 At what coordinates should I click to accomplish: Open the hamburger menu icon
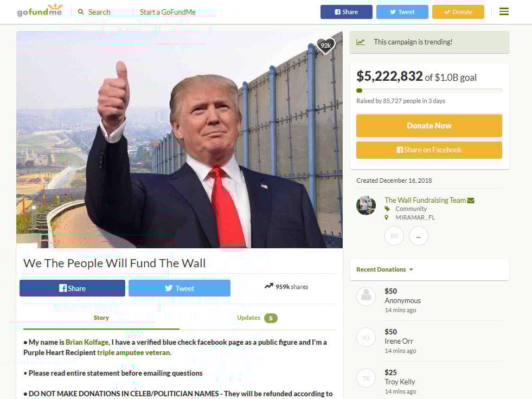coord(504,11)
